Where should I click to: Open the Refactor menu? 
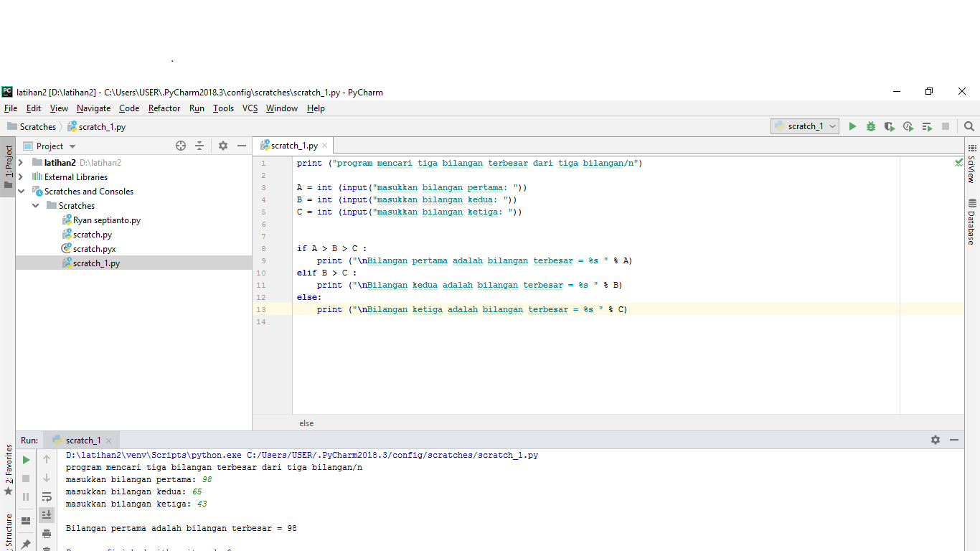164,108
